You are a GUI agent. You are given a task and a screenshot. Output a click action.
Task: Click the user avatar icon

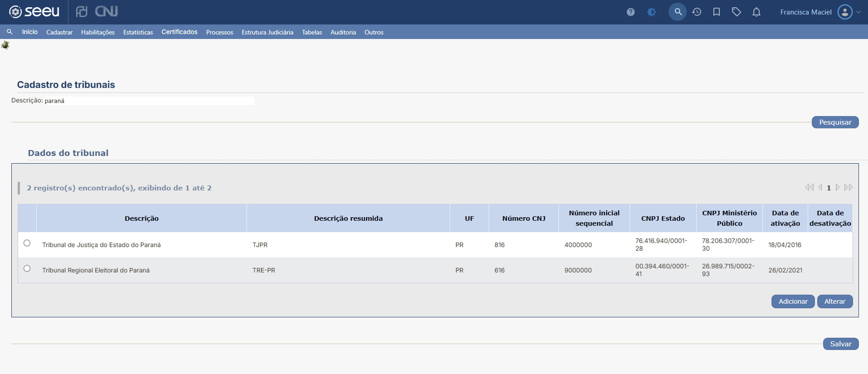845,12
